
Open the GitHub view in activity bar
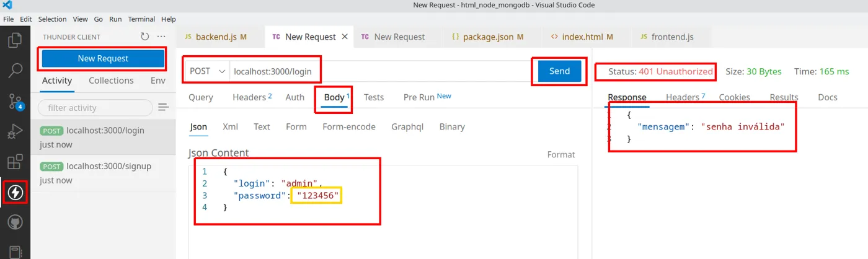tap(15, 223)
